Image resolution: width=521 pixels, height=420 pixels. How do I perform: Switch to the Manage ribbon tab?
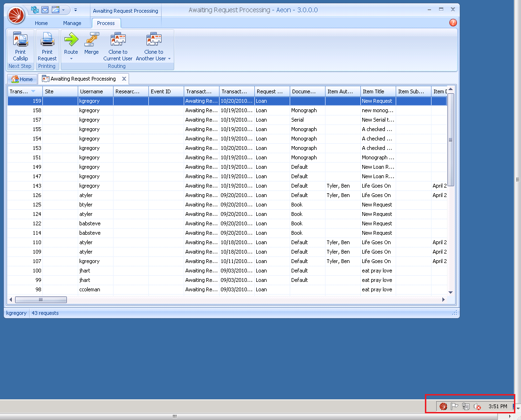[x=72, y=23]
